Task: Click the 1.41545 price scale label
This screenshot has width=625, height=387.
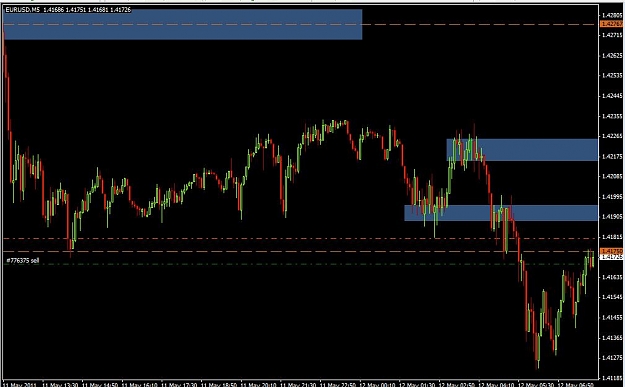Action: [612, 297]
